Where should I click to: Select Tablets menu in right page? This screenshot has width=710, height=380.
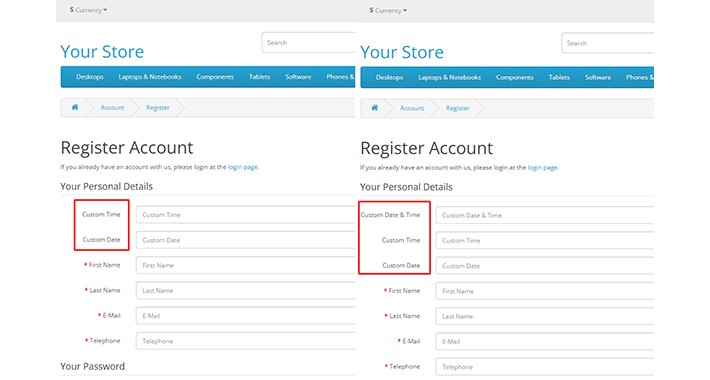[559, 77]
